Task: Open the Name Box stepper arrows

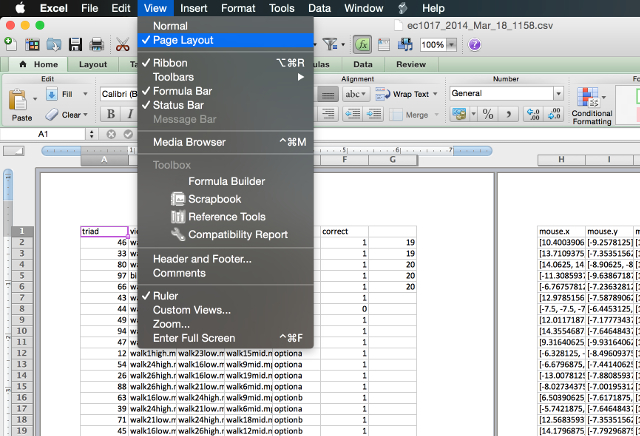Action: 91,134
